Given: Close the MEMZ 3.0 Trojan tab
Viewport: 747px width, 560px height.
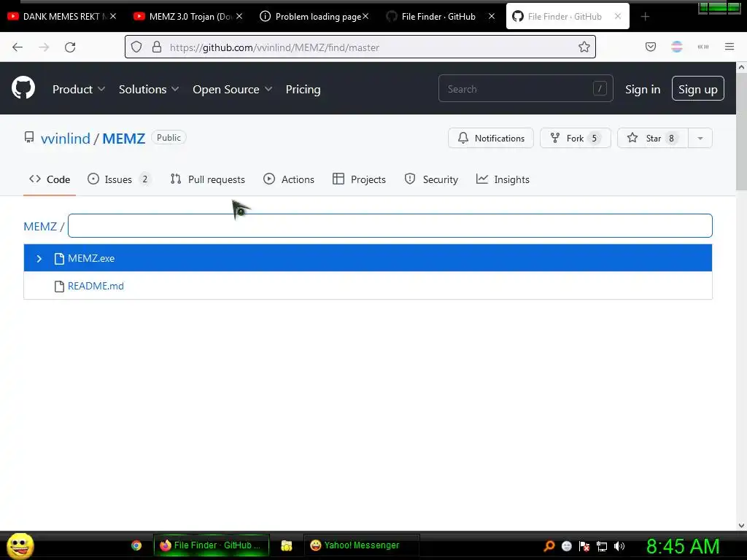Looking at the screenshot, I should coord(239,16).
